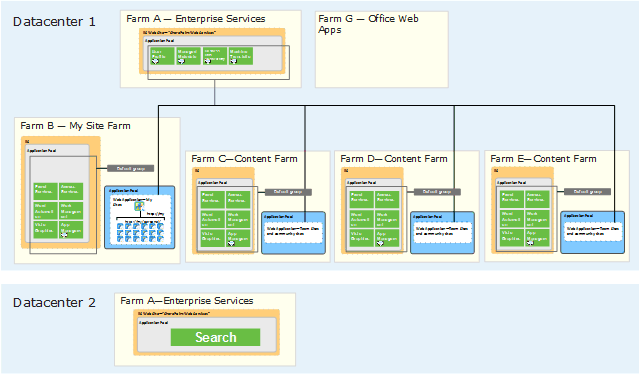This screenshot has height=374, width=640.
Task: Select the User Profile service tile in Farm A
Action: tap(162, 56)
